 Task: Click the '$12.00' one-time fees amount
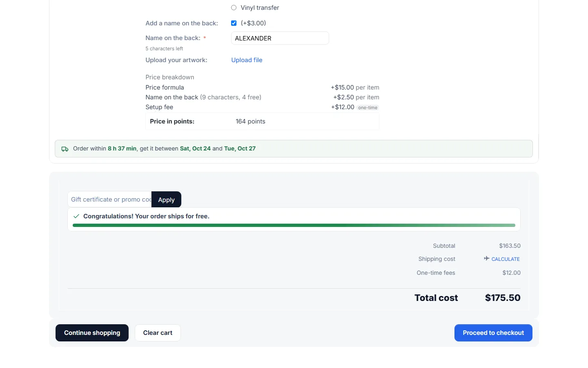511,273
